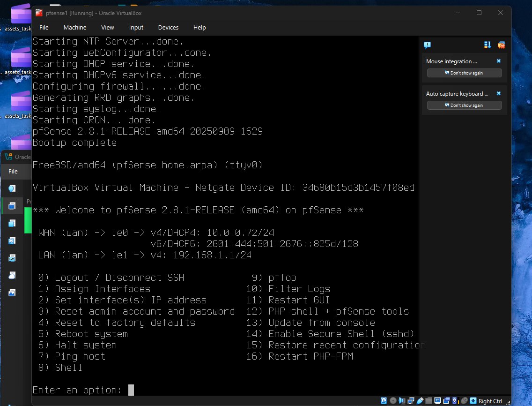Click option 2) Set interface(s) IP address
The width and height of the screenshot is (532, 406).
[x=123, y=300]
